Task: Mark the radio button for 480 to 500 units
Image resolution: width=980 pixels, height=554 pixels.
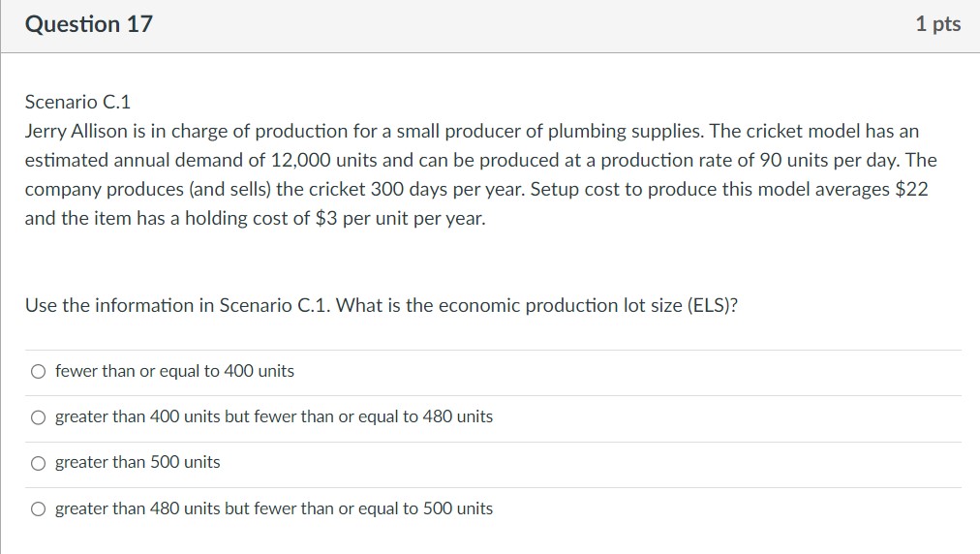Action: pyautogui.click(x=38, y=508)
